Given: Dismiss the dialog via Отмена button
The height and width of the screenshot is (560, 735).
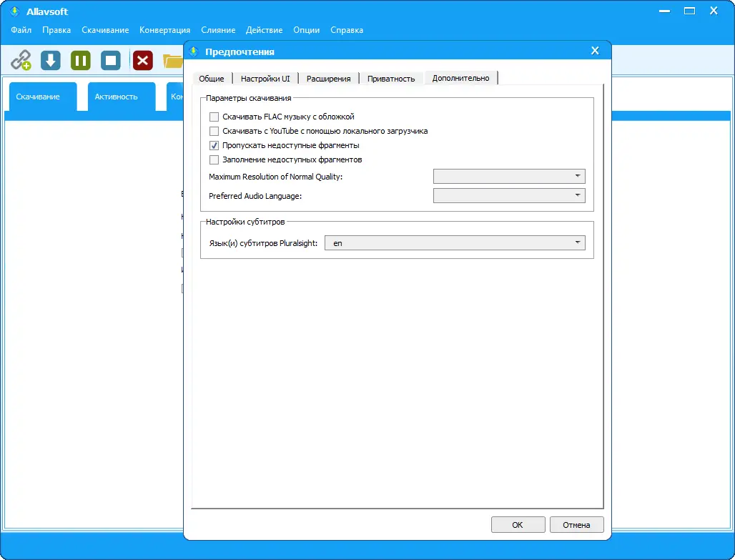Looking at the screenshot, I should tap(576, 524).
